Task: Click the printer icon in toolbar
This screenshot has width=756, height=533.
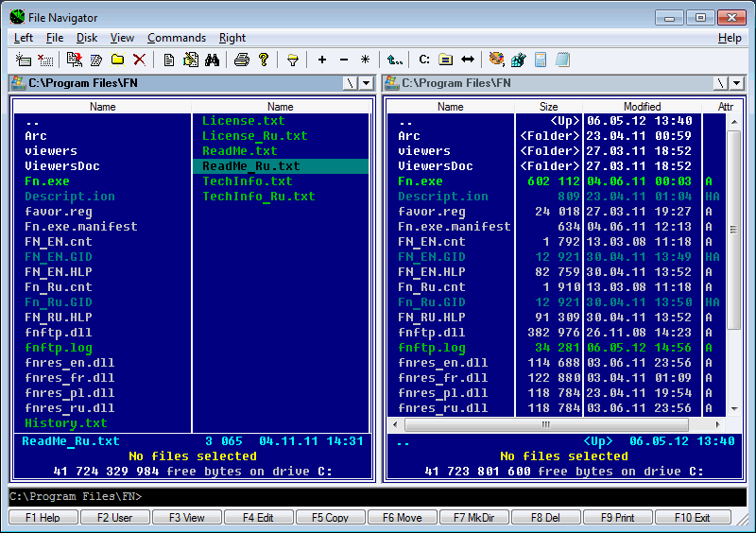Action: pyautogui.click(x=242, y=60)
